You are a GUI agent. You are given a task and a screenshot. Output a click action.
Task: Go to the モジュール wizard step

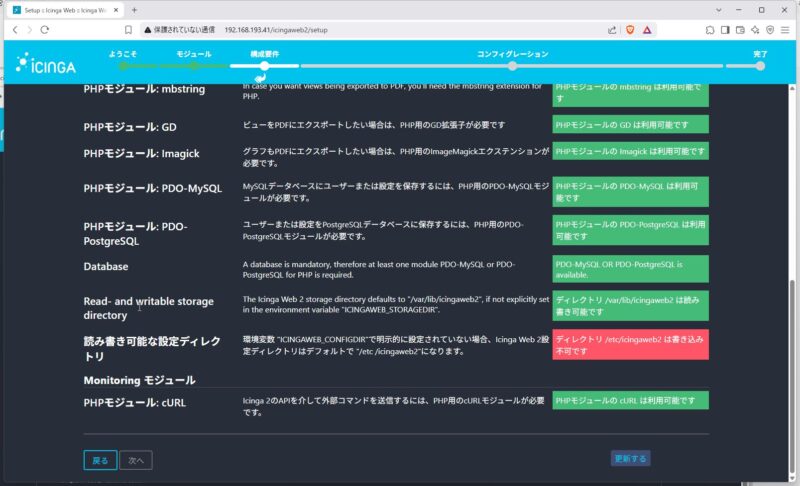(x=194, y=54)
